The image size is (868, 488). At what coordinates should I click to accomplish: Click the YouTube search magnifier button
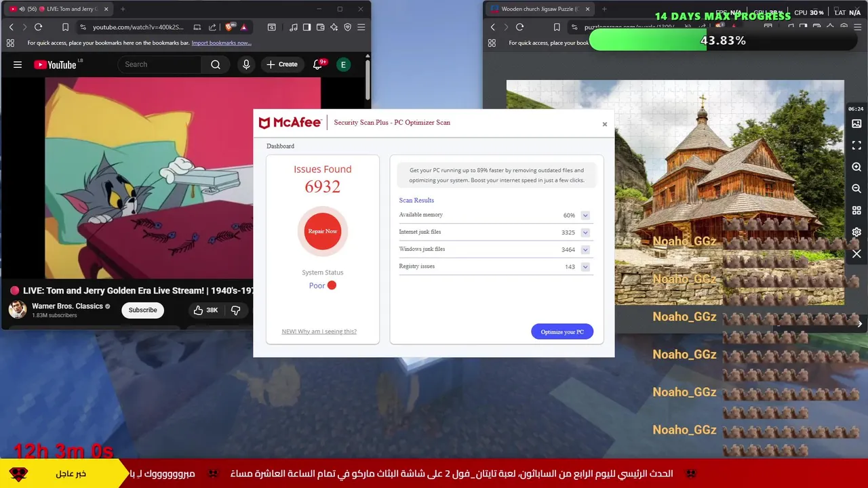click(216, 64)
